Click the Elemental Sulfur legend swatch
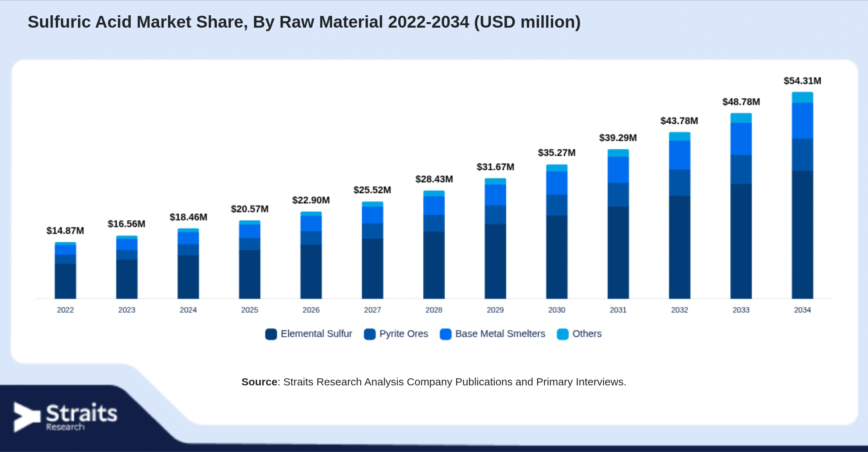 [x=271, y=334]
